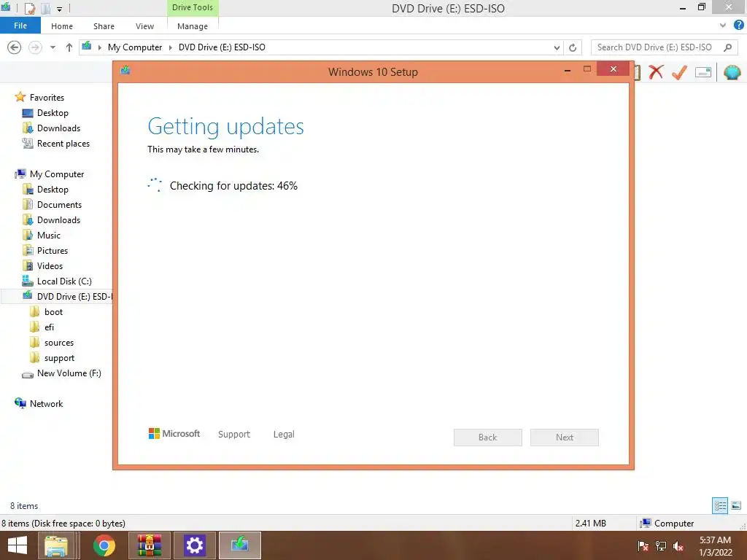747x560 pixels.
Task: Open File Explorer from the taskbar
Action: (x=56, y=545)
